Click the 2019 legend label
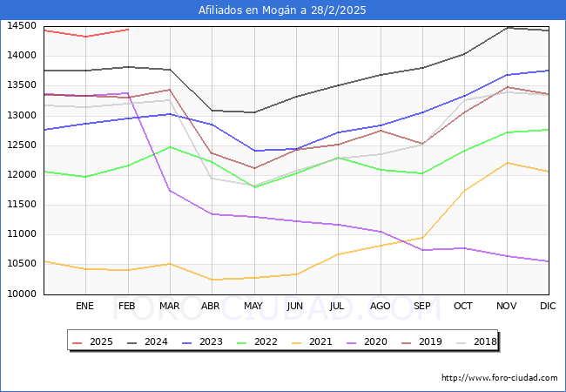 430,341
